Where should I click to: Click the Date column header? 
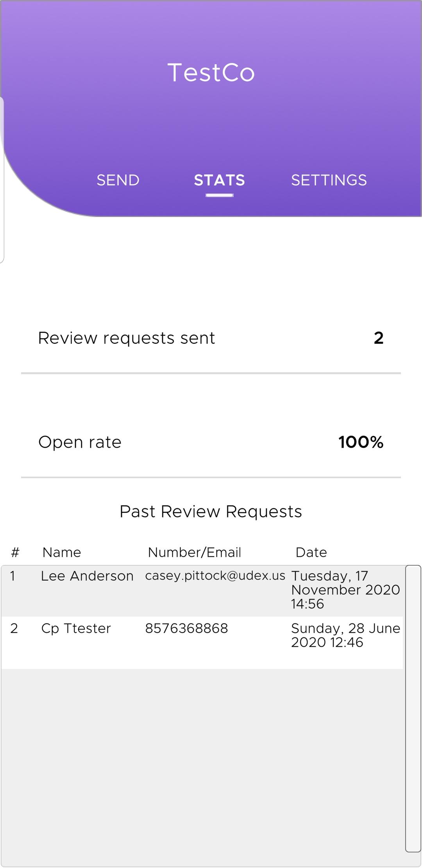[311, 552]
